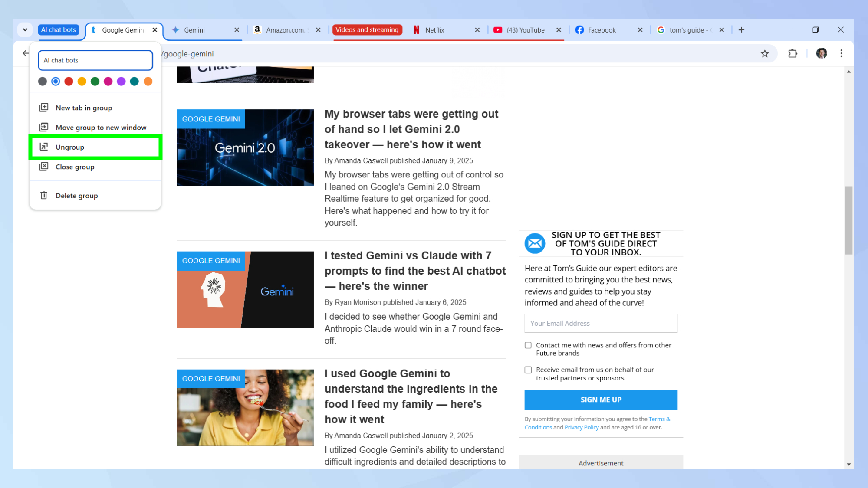
Task: Select Ungroup from the group menu
Action: (x=70, y=147)
